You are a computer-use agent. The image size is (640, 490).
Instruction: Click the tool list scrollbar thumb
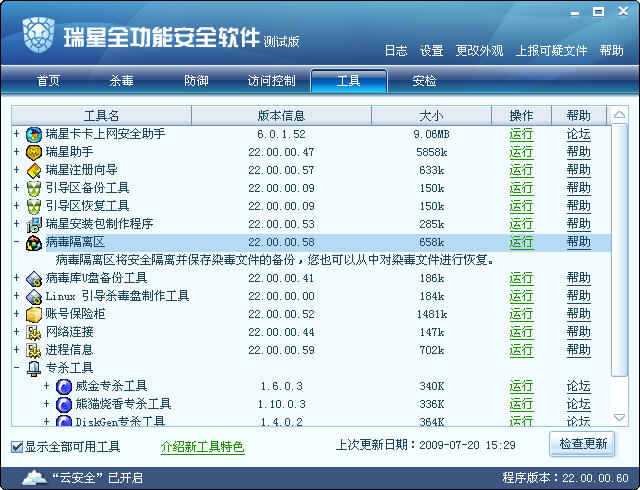click(x=619, y=250)
